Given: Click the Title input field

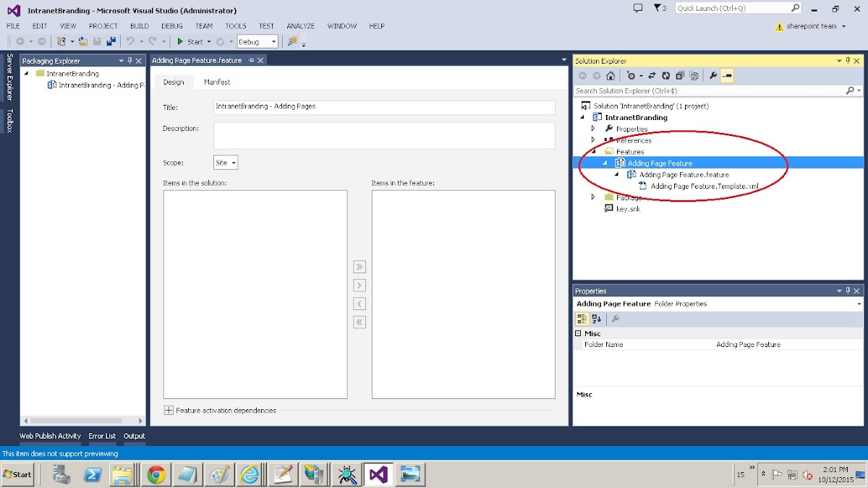Looking at the screenshot, I should point(384,107).
